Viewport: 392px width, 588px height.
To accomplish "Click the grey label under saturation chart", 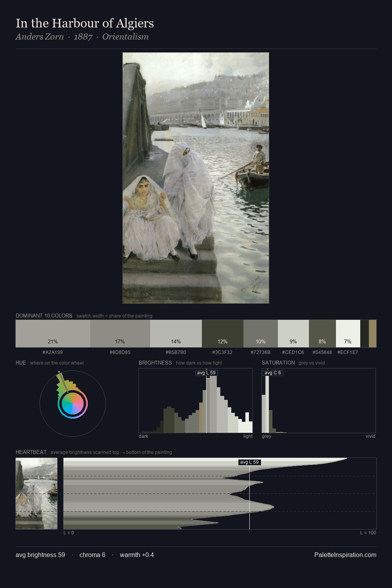I will tap(267, 436).
